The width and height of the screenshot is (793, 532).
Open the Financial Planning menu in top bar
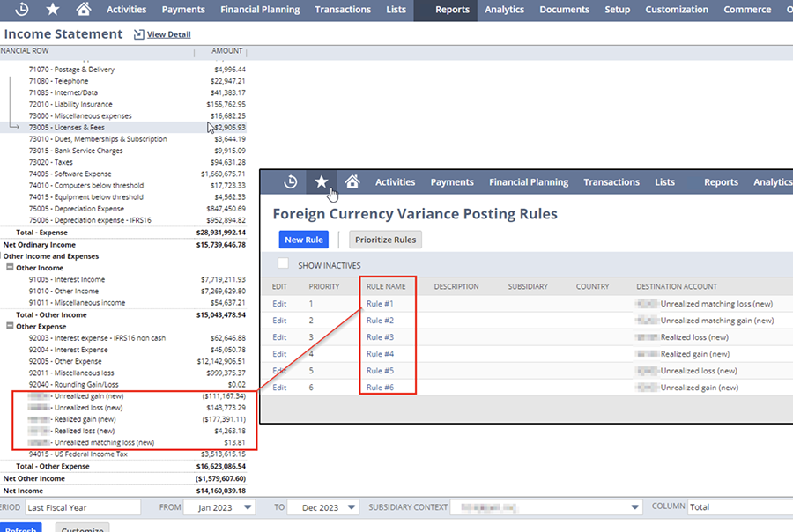click(x=260, y=10)
